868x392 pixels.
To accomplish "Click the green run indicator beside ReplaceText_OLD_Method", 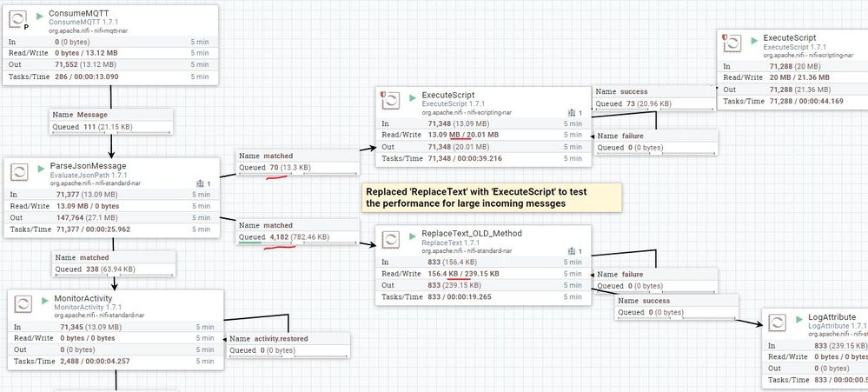I will [413, 236].
